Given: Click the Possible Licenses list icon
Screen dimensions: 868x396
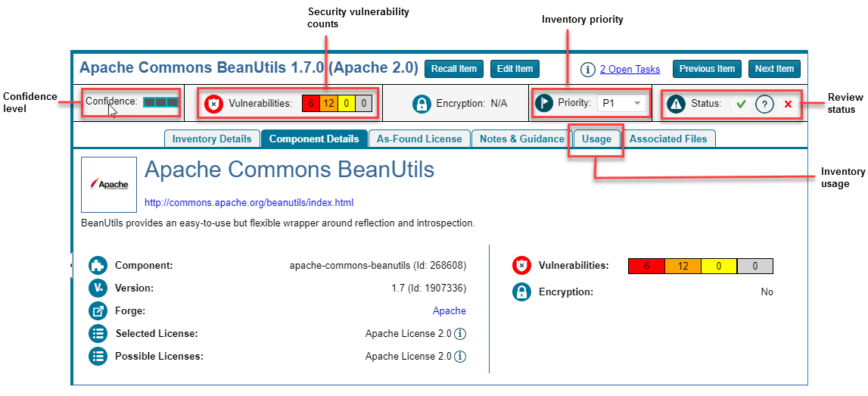Looking at the screenshot, I should [98, 356].
